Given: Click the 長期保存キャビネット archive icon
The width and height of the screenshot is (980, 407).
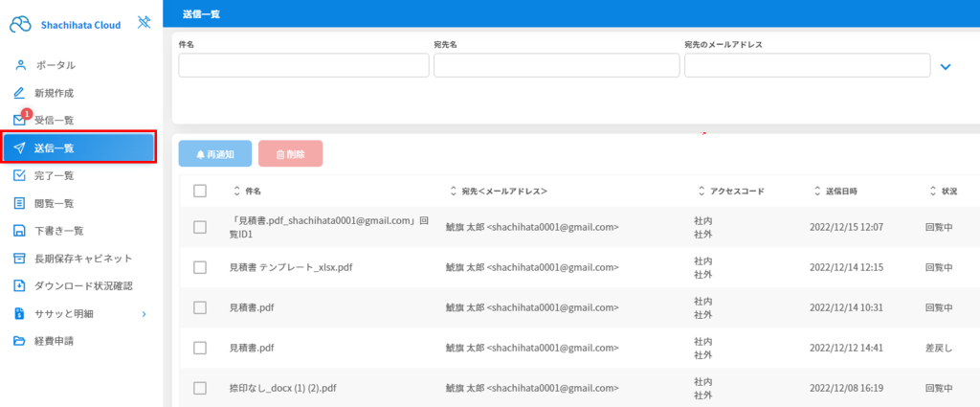Looking at the screenshot, I should (x=19, y=259).
